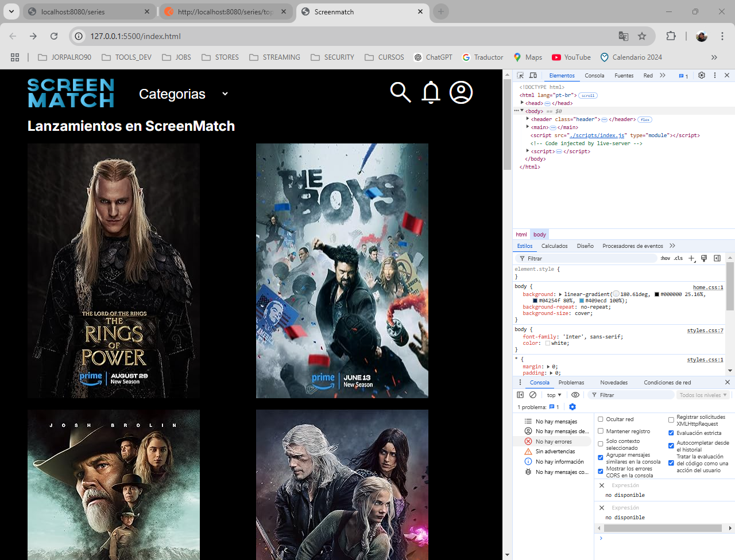Click the gradient angle swatch at 180.61deg
Image resolution: width=735 pixels, height=560 pixels.
[x=616, y=294]
